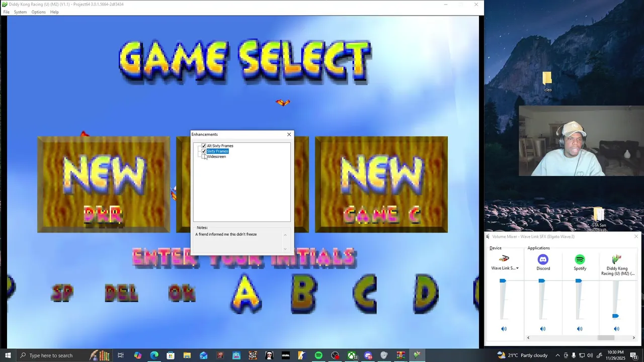Open Spotify from the taskbar
Image resolution: width=644 pixels, height=362 pixels.
318,355
